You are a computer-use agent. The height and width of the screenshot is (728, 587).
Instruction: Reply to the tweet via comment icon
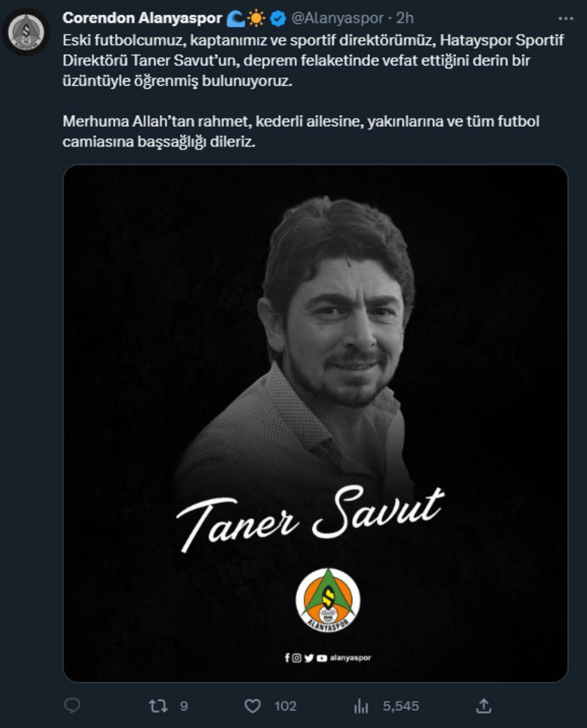tap(72, 705)
